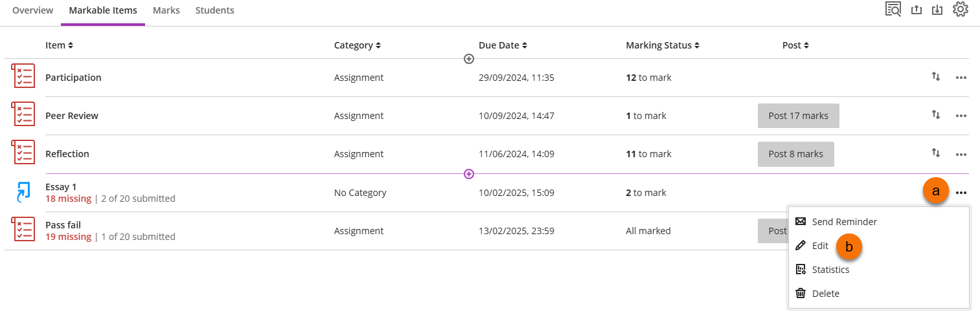Click the reorder arrows for Peer Review

(935, 115)
